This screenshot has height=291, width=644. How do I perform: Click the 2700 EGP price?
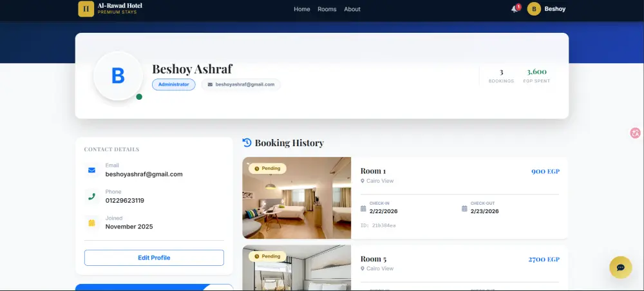(x=544, y=259)
